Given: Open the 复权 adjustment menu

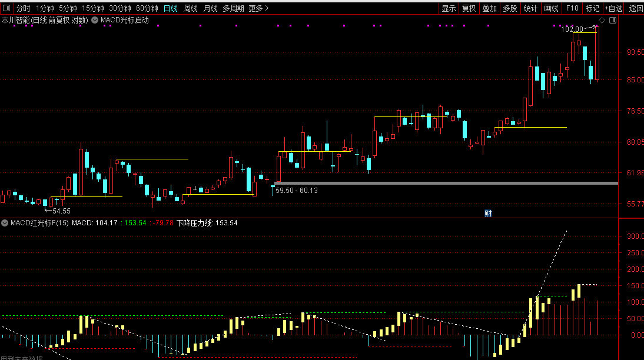Looking at the screenshot, I should pos(469,8).
